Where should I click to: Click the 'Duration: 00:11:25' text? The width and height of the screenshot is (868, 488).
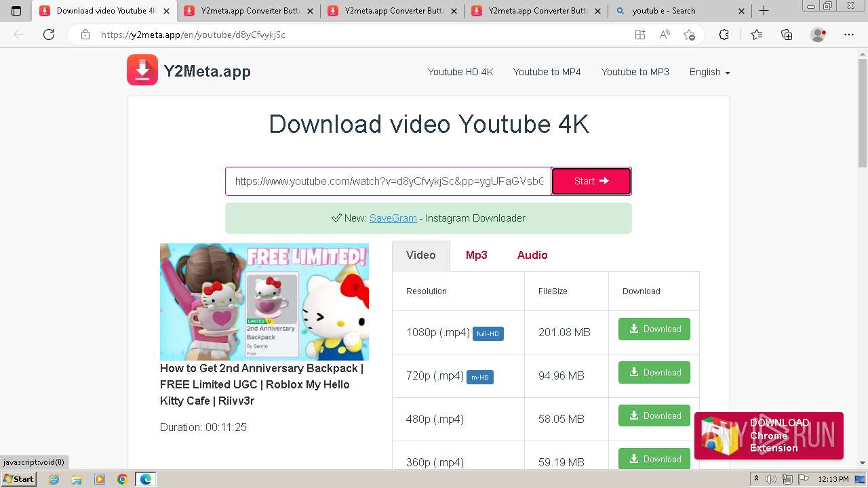[203, 427]
